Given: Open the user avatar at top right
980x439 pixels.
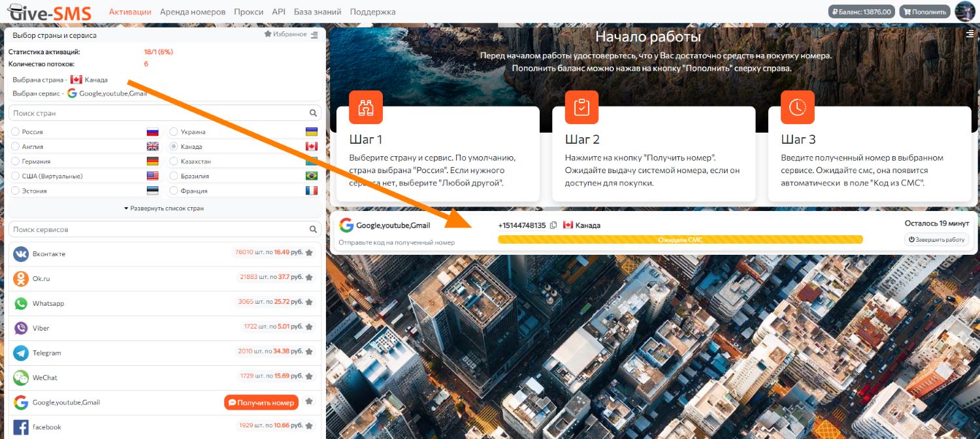Looking at the screenshot, I should (x=964, y=12).
